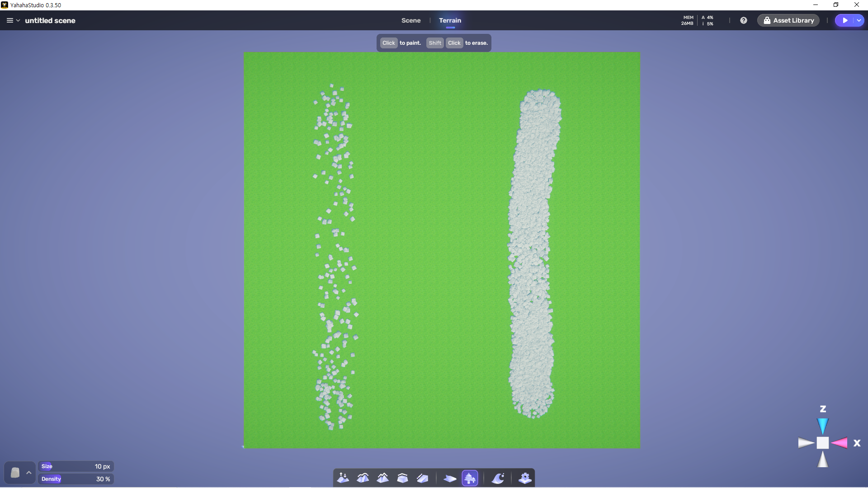This screenshot has height=488, width=868.
Task: Click the Size slider bar
Action: [75, 466]
